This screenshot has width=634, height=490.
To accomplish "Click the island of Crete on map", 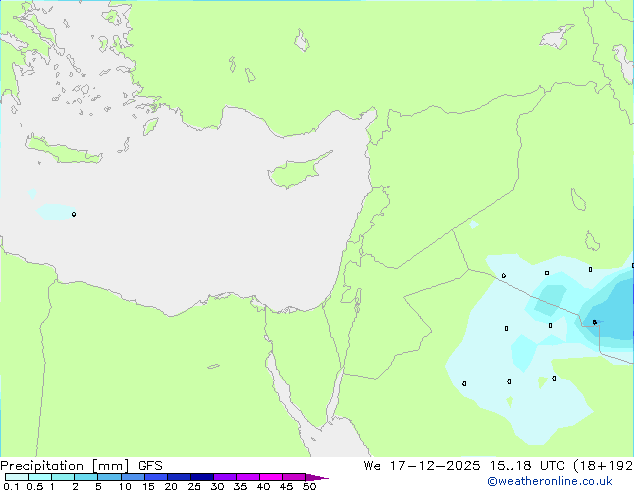I will (x=63, y=150).
